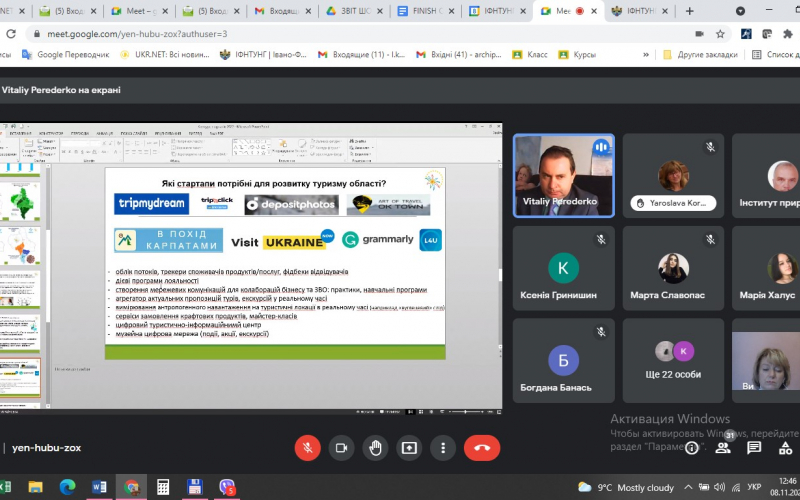The image size is (800, 500).
Task: Bookmark this page with the star icon
Action: click(x=720, y=34)
